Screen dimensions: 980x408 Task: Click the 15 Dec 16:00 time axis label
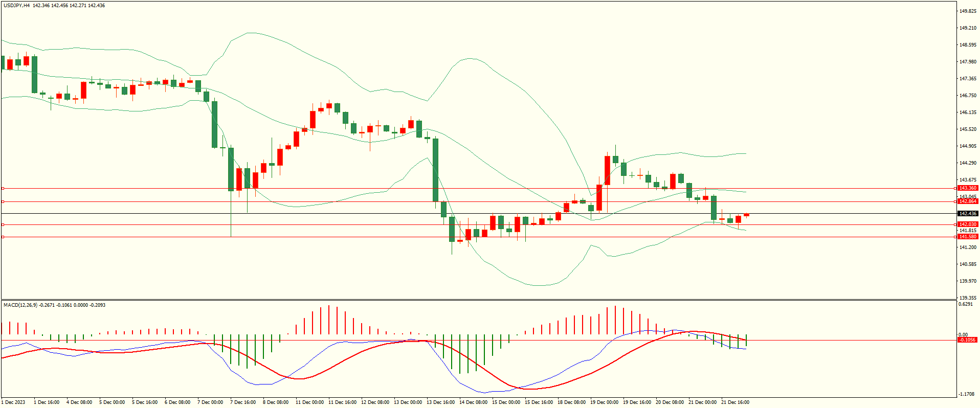(x=539, y=402)
